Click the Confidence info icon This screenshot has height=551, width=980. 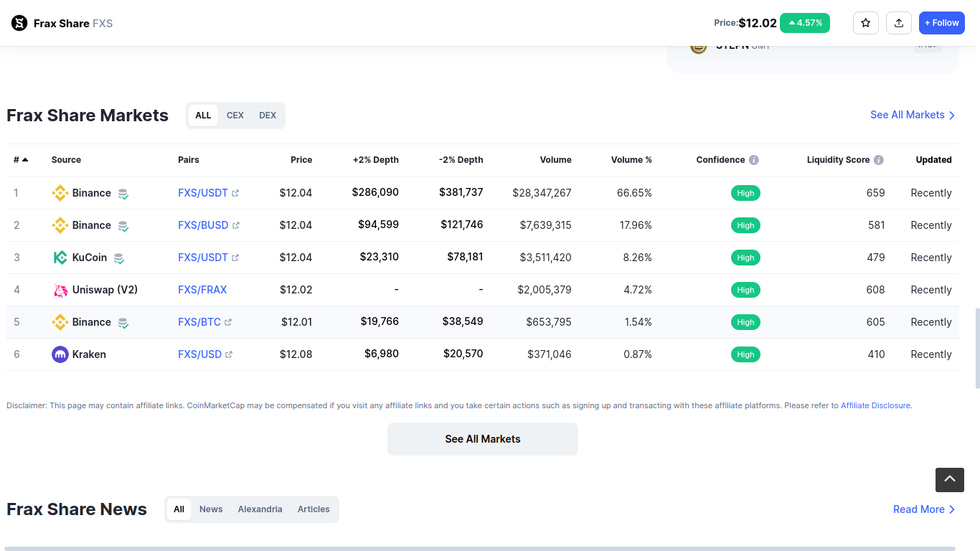click(x=754, y=160)
